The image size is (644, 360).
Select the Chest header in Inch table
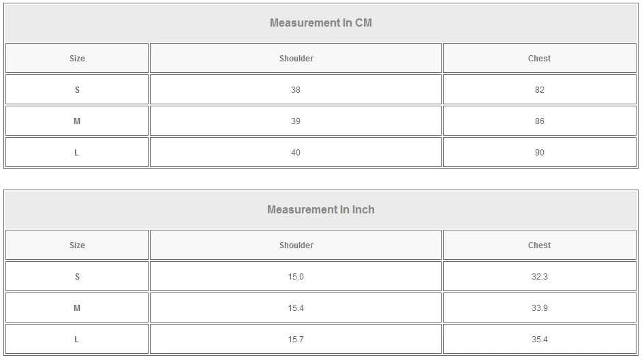[x=539, y=245]
